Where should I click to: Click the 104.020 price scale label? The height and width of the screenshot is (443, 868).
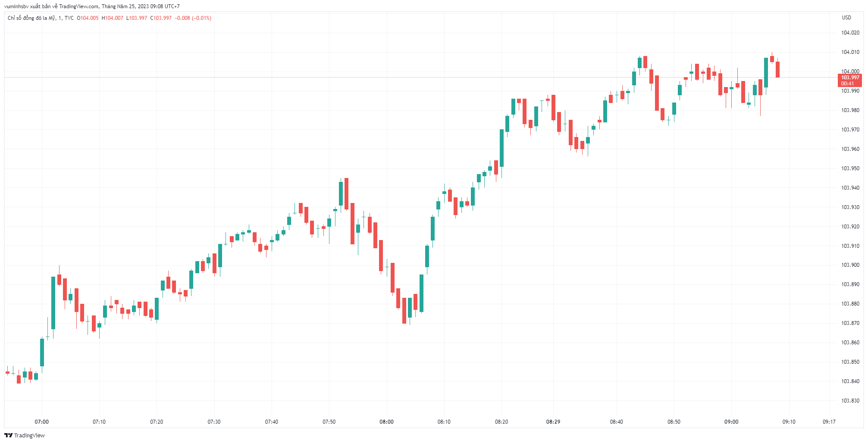(x=850, y=33)
